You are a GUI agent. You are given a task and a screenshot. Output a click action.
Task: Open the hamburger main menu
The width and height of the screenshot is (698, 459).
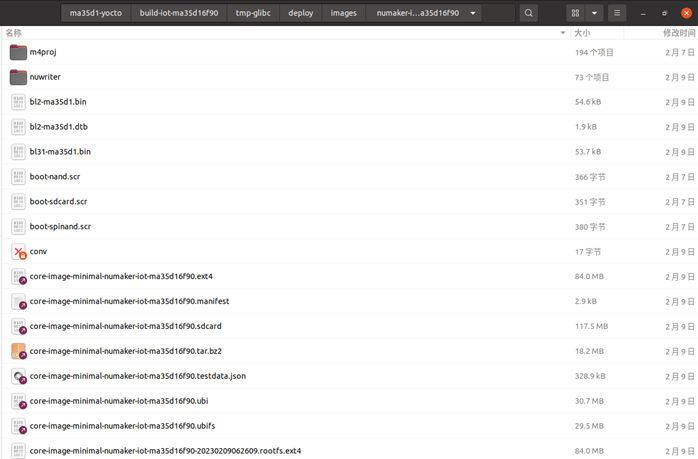[619, 14]
